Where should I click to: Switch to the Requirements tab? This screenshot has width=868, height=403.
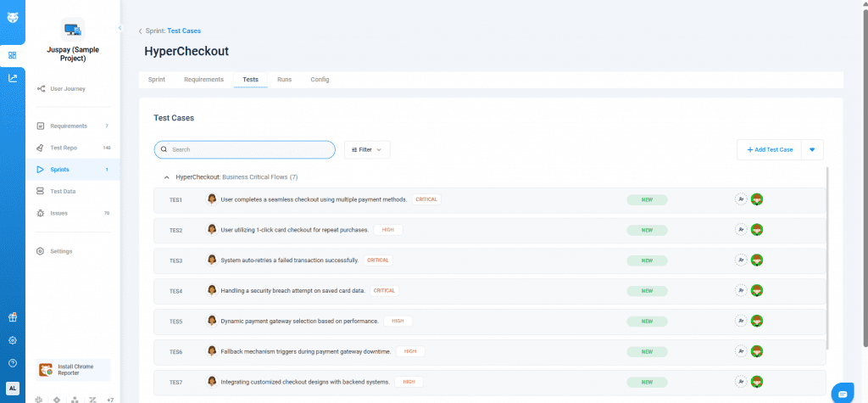[x=203, y=80]
